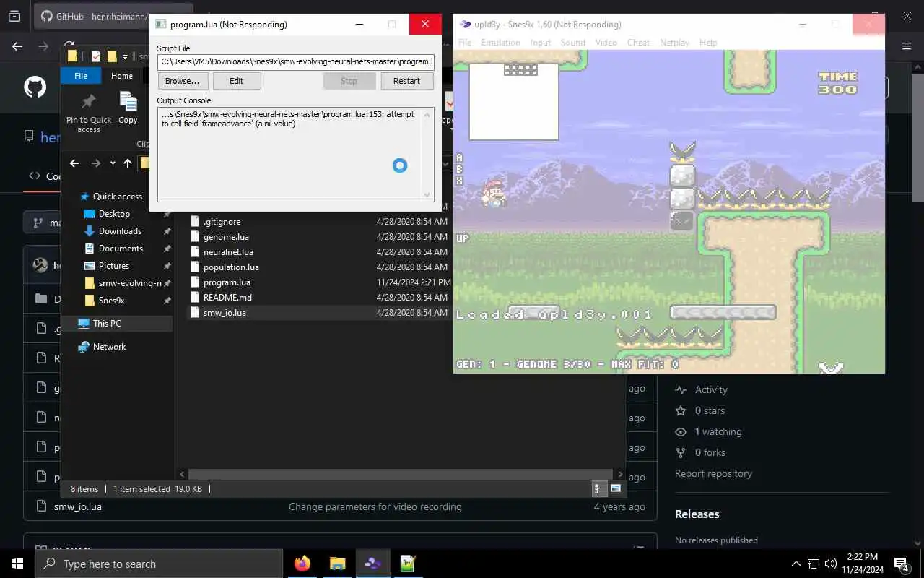This screenshot has height=578, width=924.
Task: Click the properties checkmark icon in Explorer title bar
Action: click(x=95, y=56)
